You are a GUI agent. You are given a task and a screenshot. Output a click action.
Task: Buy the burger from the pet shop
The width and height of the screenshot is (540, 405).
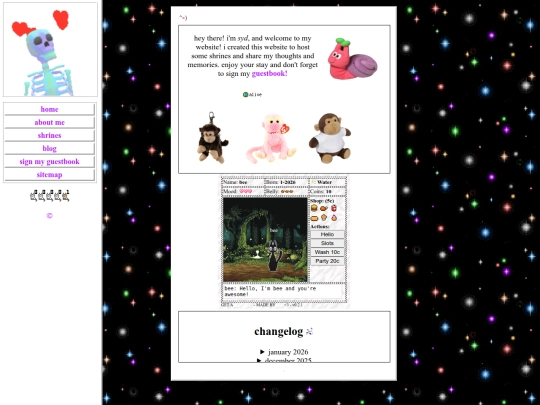[x=314, y=208]
